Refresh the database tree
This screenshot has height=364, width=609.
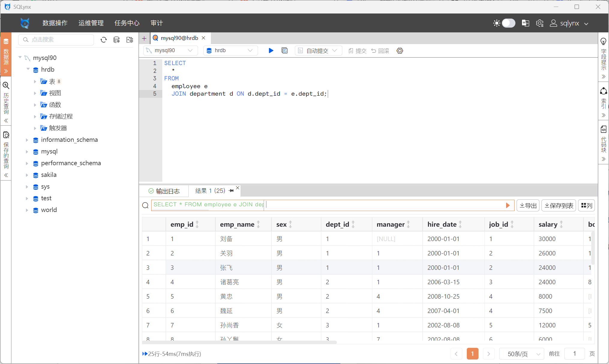coord(103,40)
